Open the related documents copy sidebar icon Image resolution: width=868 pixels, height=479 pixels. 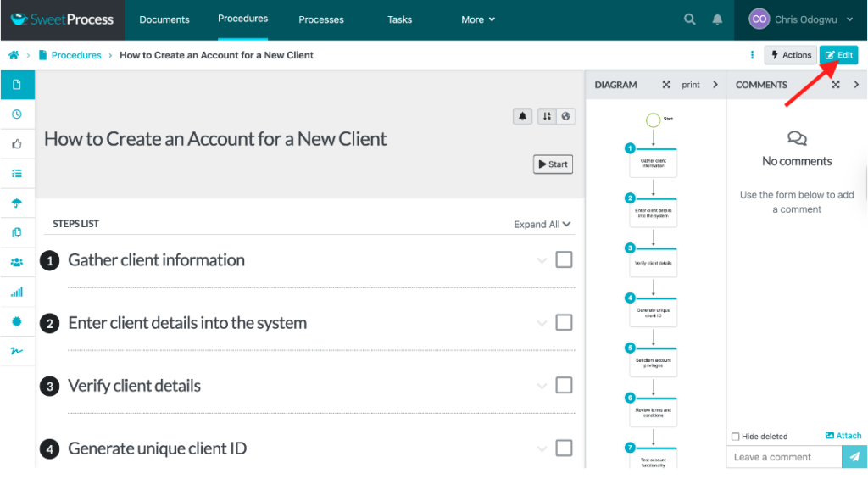17,232
